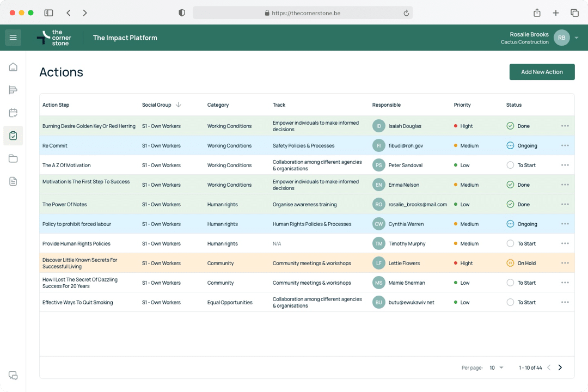Viewport: 588px width, 392px height.
Task: Go forward in browser history
Action: tap(85, 13)
